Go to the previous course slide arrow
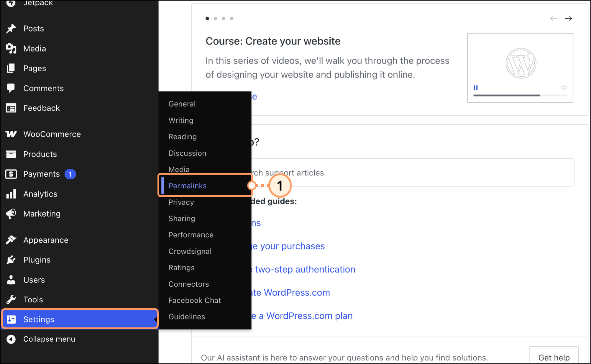 click(x=554, y=19)
